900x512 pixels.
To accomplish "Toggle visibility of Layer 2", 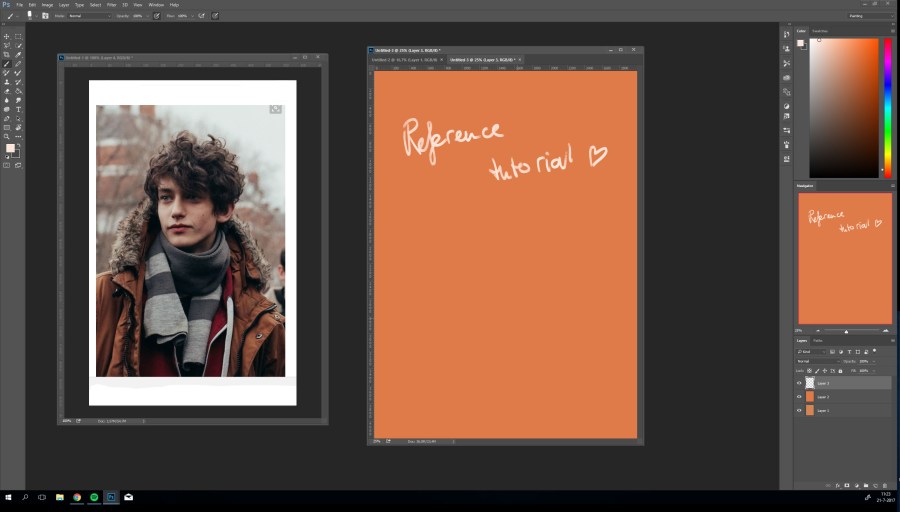I will (x=799, y=397).
